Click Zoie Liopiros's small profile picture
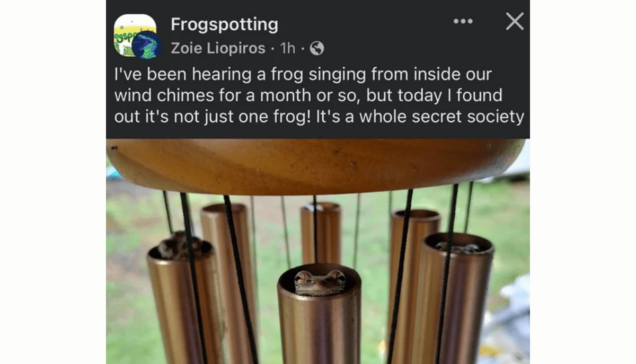The image size is (636, 364). pyautogui.click(x=146, y=46)
